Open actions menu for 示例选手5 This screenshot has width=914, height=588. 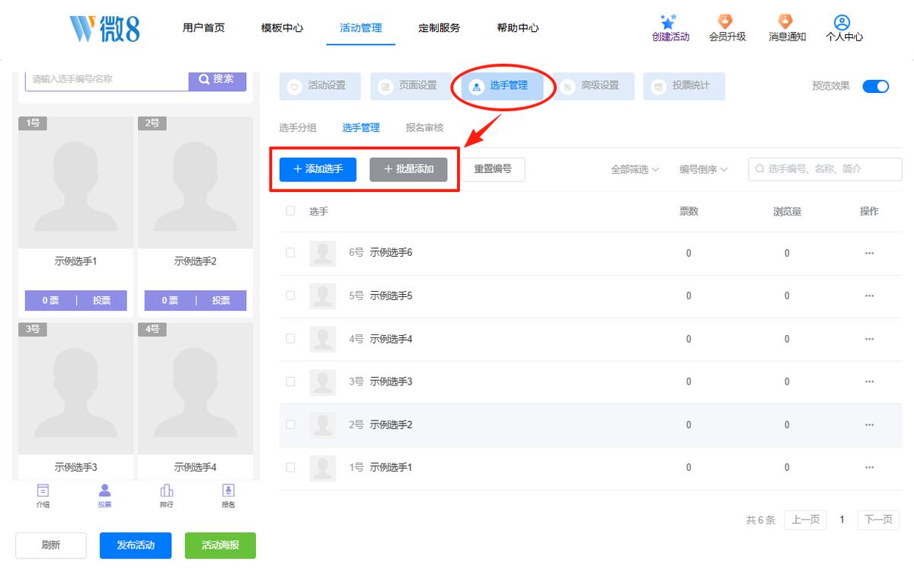coord(869,296)
